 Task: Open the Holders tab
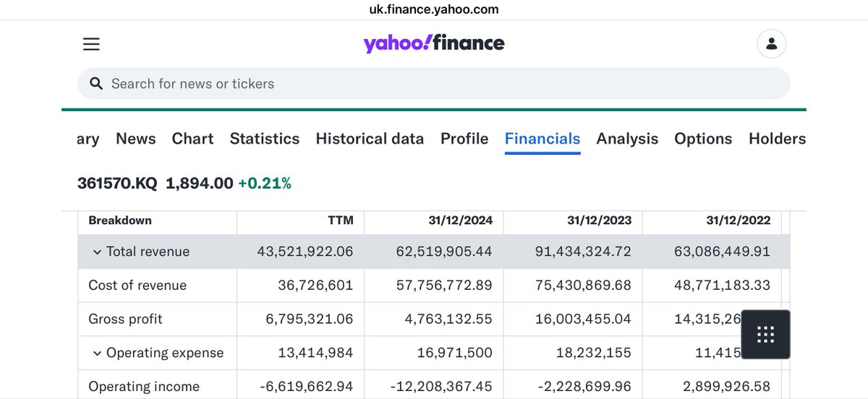coord(777,139)
